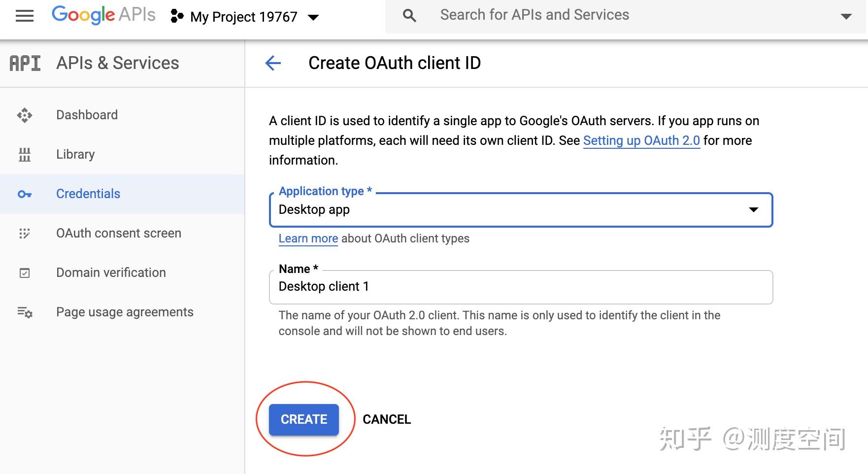Click the Credentials key icon
The width and height of the screenshot is (868, 474).
pos(25,194)
